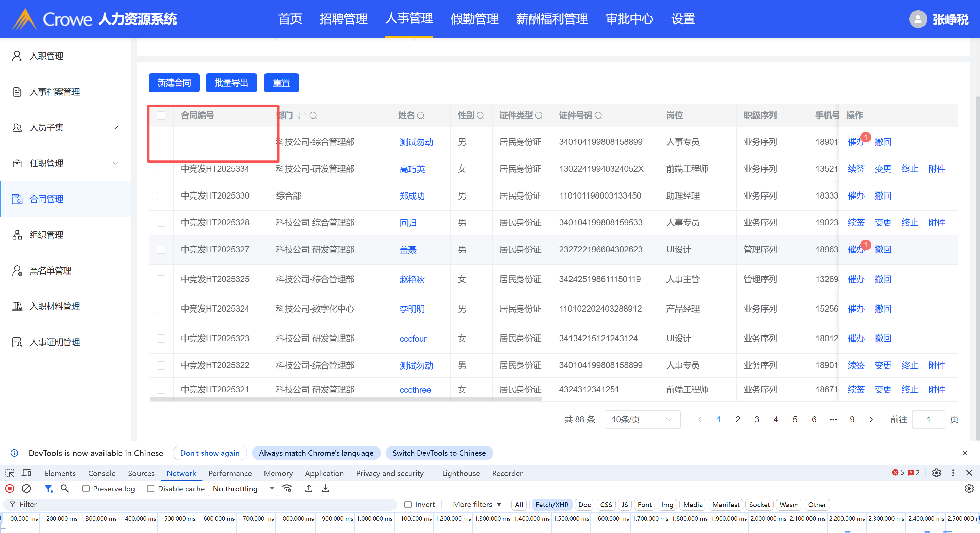Click the network conditions wifi icon
The image size is (980, 533).
pos(288,488)
